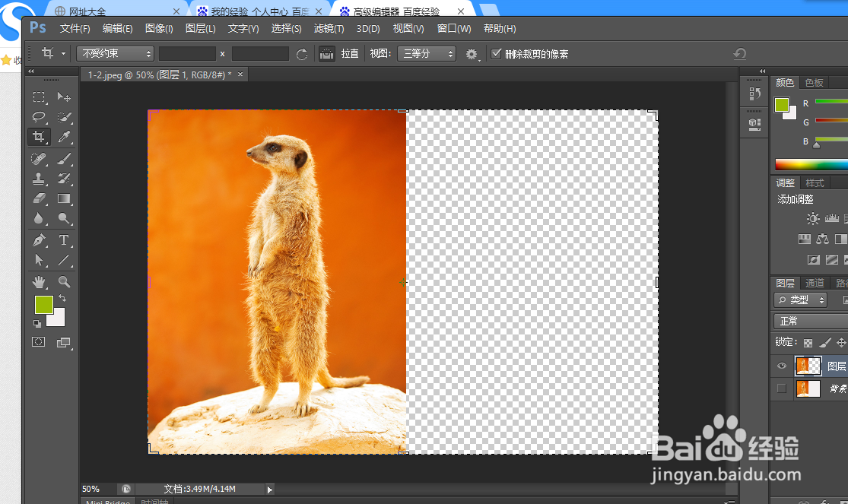The image size is (848, 504).
Task: Select the Eraser tool
Action: (x=38, y=198)
